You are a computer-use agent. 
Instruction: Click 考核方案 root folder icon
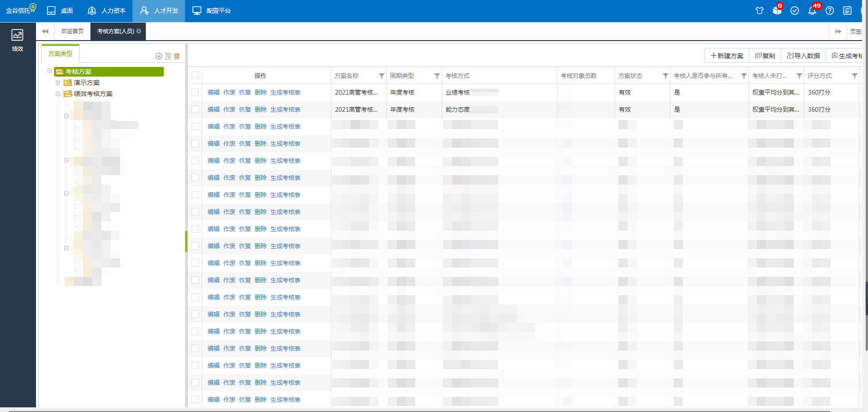59,72
